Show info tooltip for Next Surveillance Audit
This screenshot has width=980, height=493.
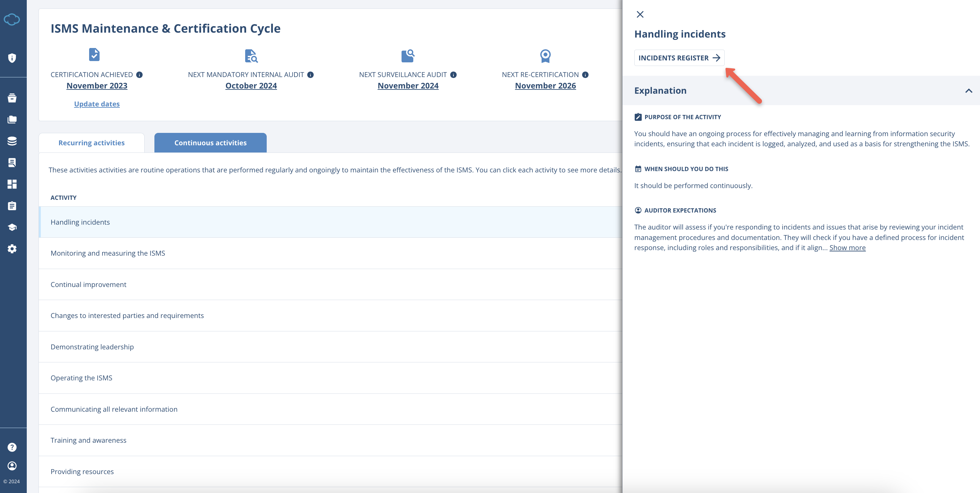[453, 74]
